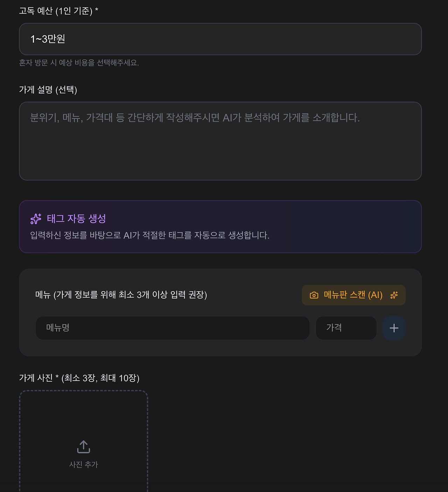
Task: Click the 메뉴명 input field
Action: pyautogui.click(x=172, y=328)
